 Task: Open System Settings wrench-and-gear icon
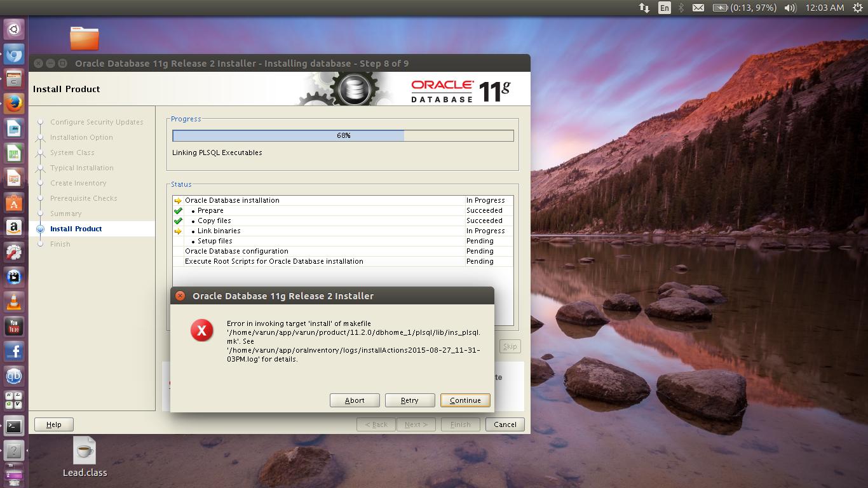point(14,252)
